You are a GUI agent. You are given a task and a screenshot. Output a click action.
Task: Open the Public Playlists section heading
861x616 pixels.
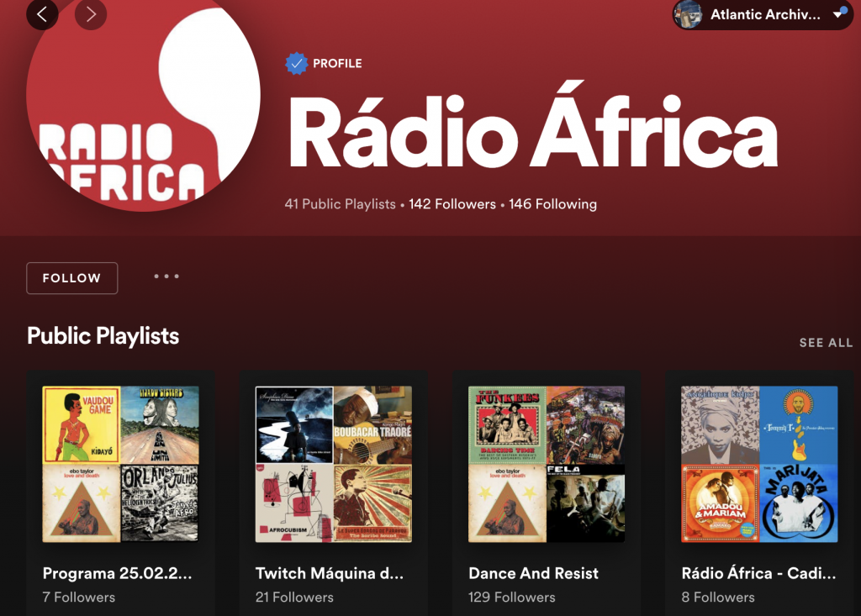coord(103,336)
